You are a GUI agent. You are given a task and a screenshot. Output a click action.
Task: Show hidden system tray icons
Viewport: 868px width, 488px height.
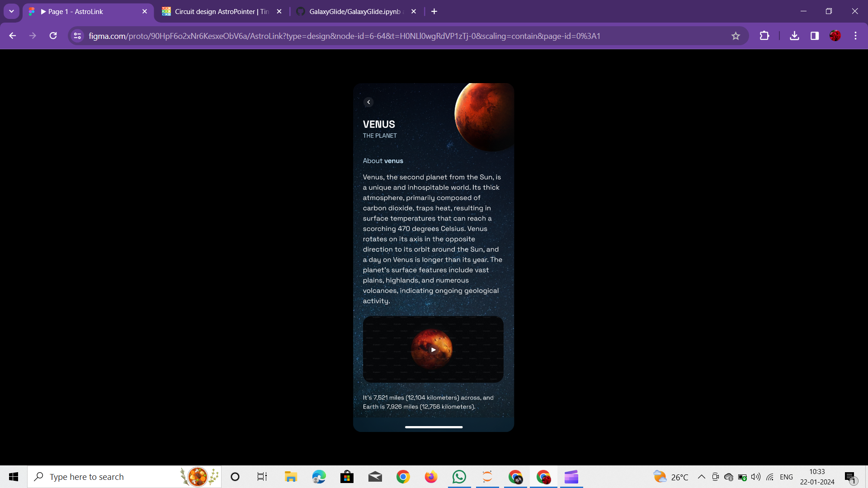701,477
